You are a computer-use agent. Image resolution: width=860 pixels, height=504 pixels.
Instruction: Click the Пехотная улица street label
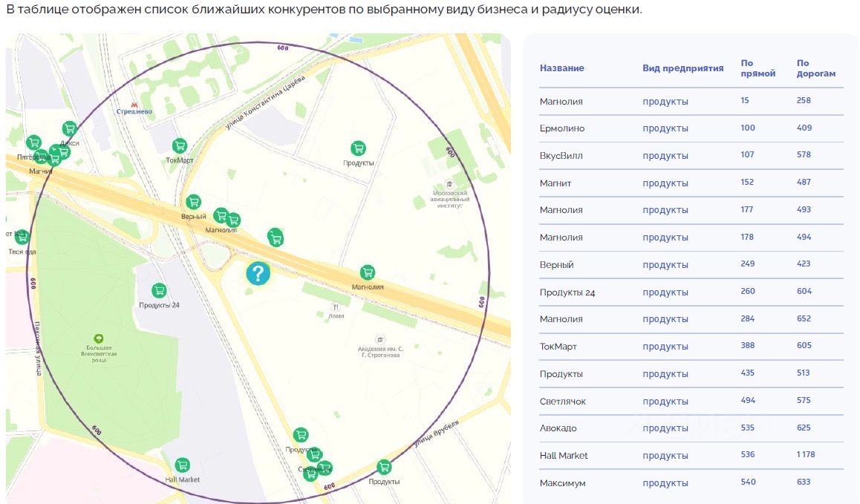(37, 348)
